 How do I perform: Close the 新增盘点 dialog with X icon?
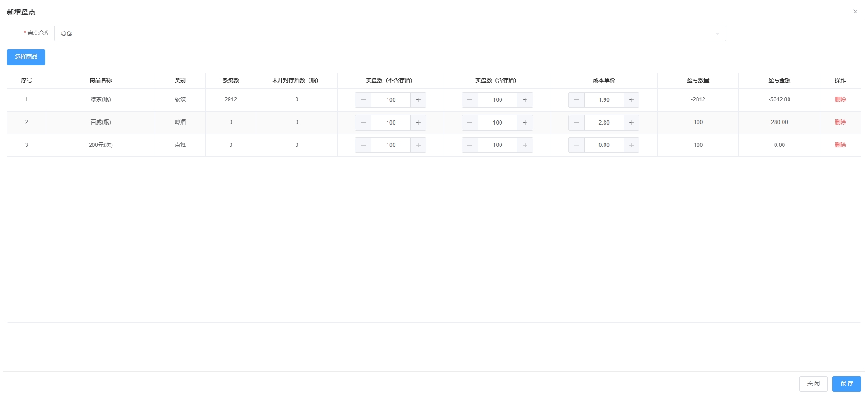[855, 12]
